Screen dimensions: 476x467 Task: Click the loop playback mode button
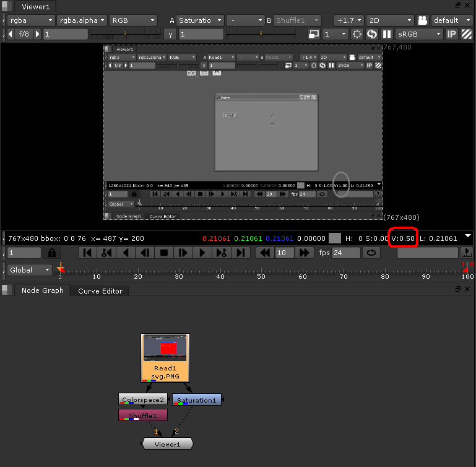pos(371,253)
